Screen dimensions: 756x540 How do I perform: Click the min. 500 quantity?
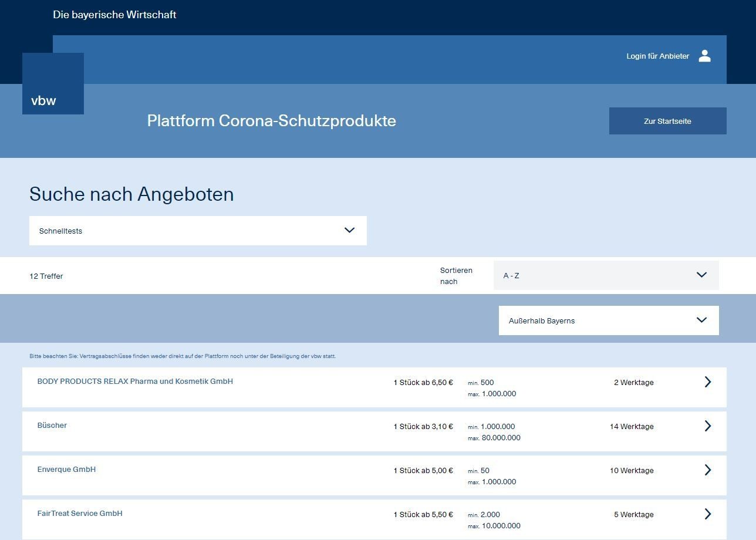pyautogui.click(x=481, y=383)
